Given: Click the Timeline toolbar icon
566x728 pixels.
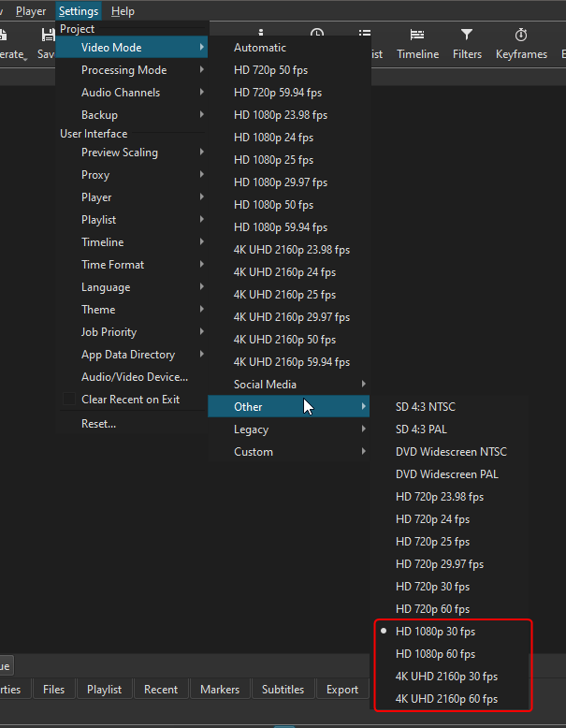Looking at the screenshot, I should [x=417, y=43].
